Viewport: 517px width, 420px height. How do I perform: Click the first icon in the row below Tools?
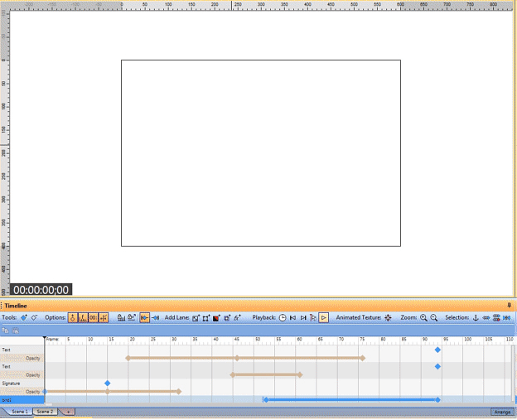5,330
